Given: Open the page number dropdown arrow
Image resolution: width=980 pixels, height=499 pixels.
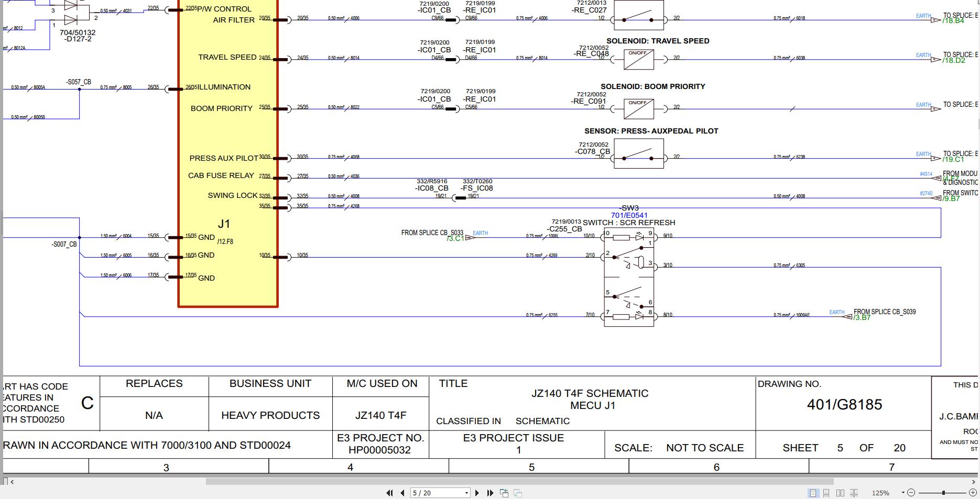Looking at the screenshot, I should tap(466, 493).
